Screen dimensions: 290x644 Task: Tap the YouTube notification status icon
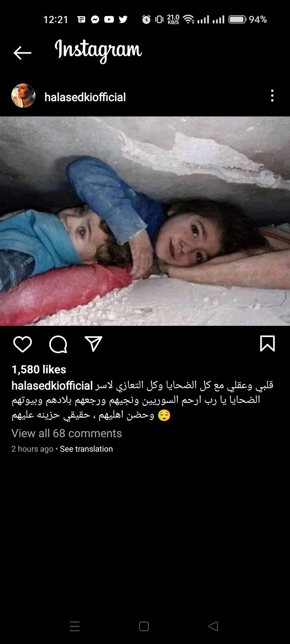pyautogui.click(x=109, y=19)
